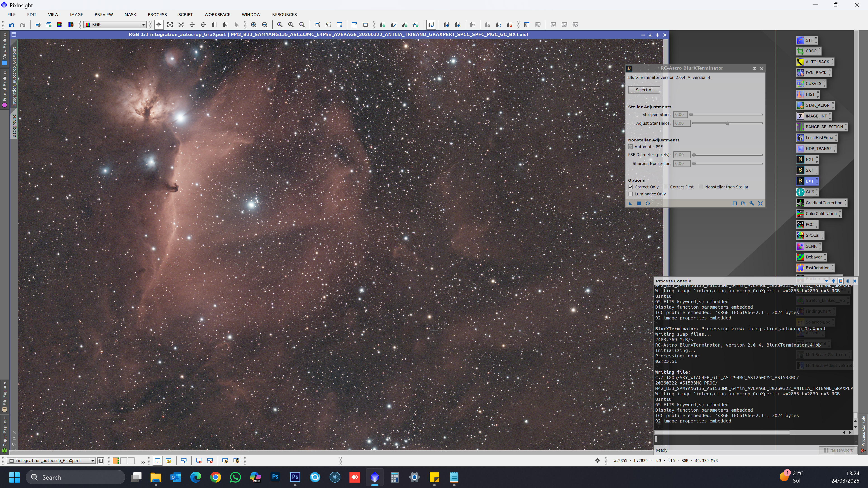
Task: Click the Undo arrow in toolbar
Action: [12, 25]
